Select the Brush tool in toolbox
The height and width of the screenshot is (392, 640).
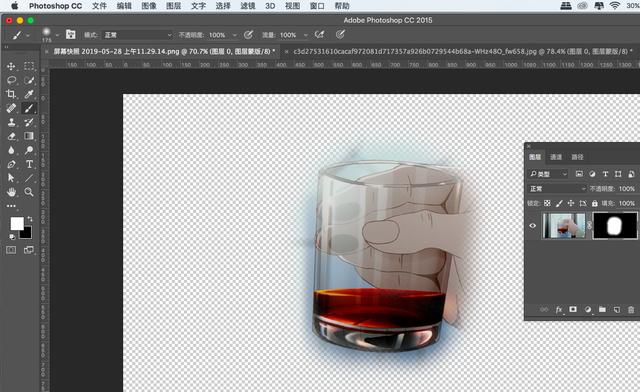[x=29, y=108]
